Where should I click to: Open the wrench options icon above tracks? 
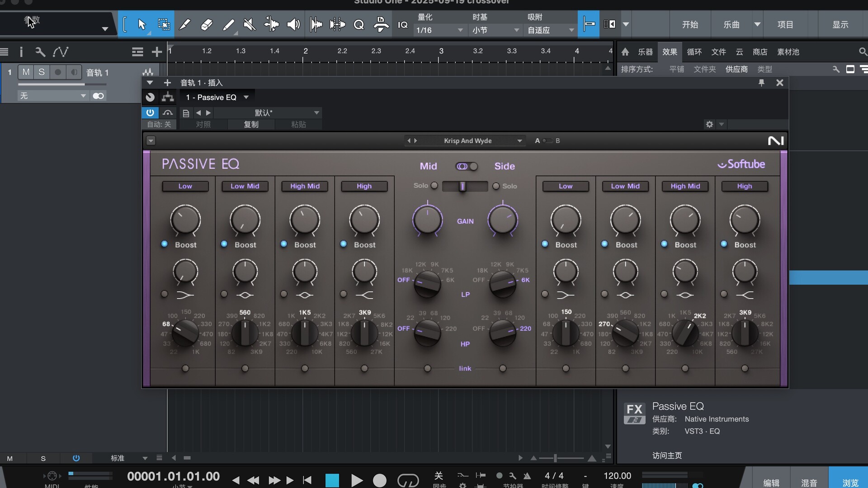tap(40, 52)
